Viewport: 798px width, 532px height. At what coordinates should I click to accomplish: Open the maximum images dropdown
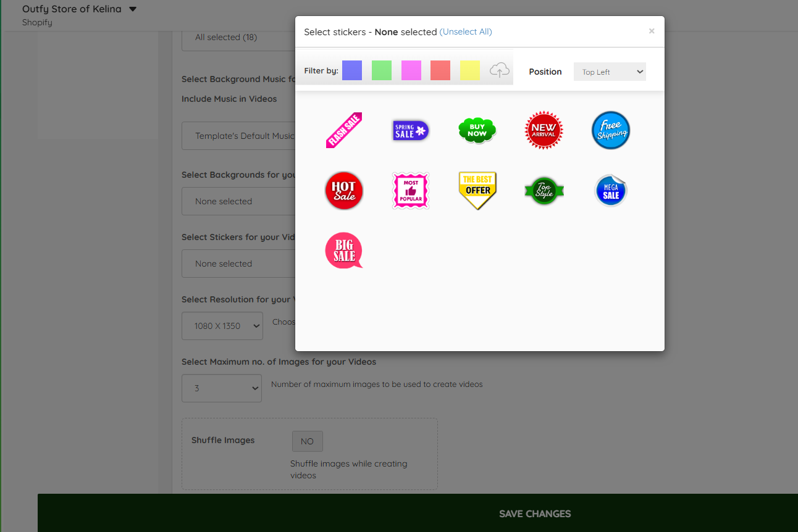tap(222, 388)
